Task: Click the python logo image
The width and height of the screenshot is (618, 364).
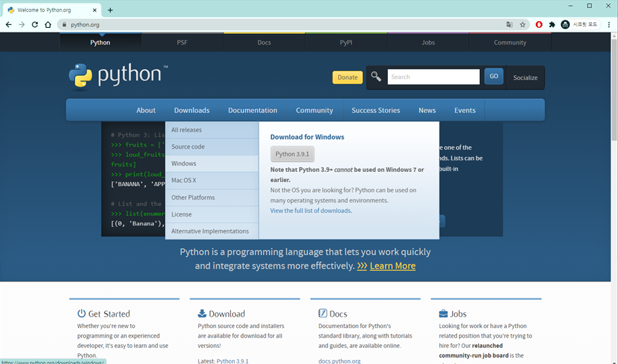Action: tap(118, 76)
